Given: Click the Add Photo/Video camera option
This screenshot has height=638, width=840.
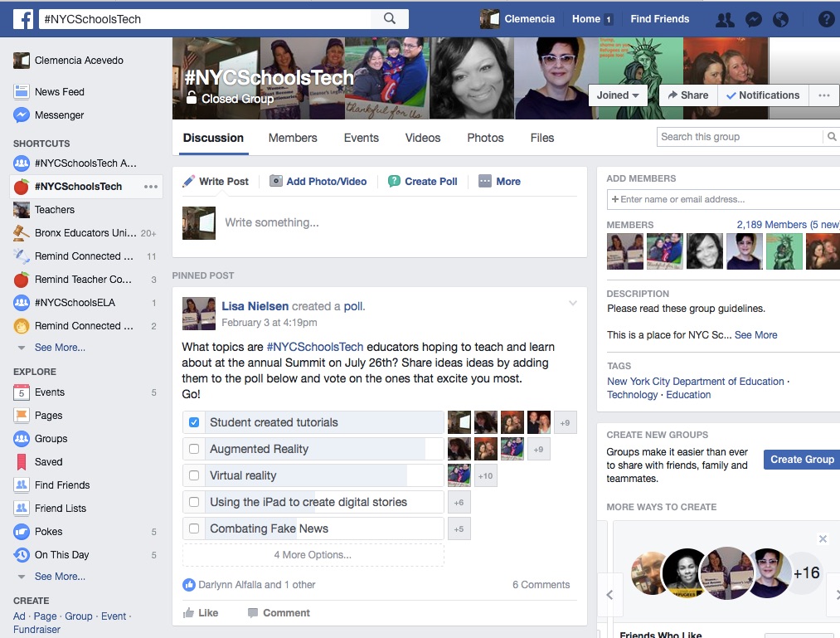Looking at the screenshot, I should point(318,181).
